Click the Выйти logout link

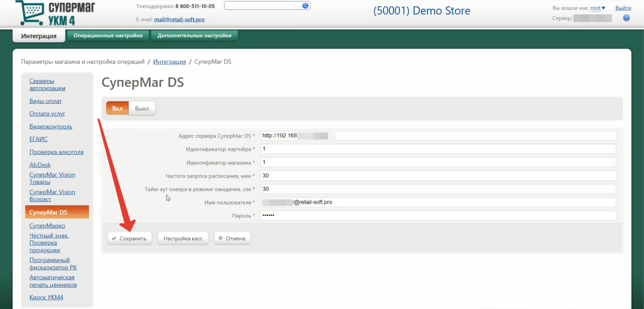coord(623,8)
